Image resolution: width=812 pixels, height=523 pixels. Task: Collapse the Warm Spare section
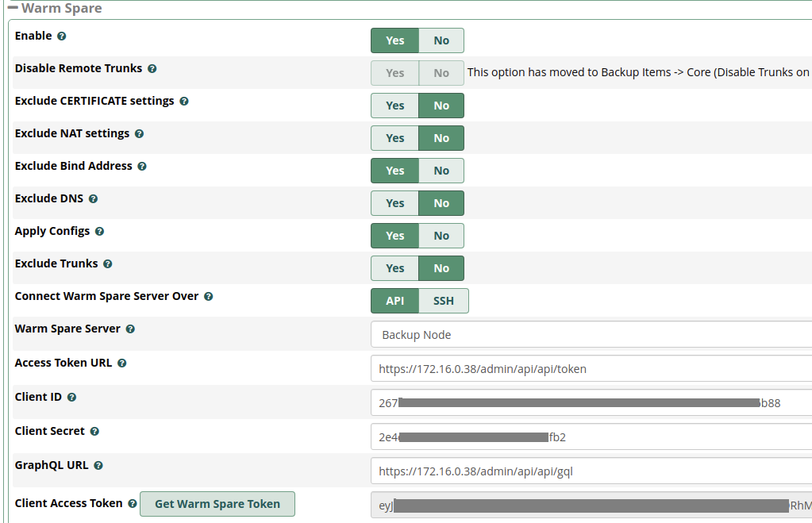[13, 8]
